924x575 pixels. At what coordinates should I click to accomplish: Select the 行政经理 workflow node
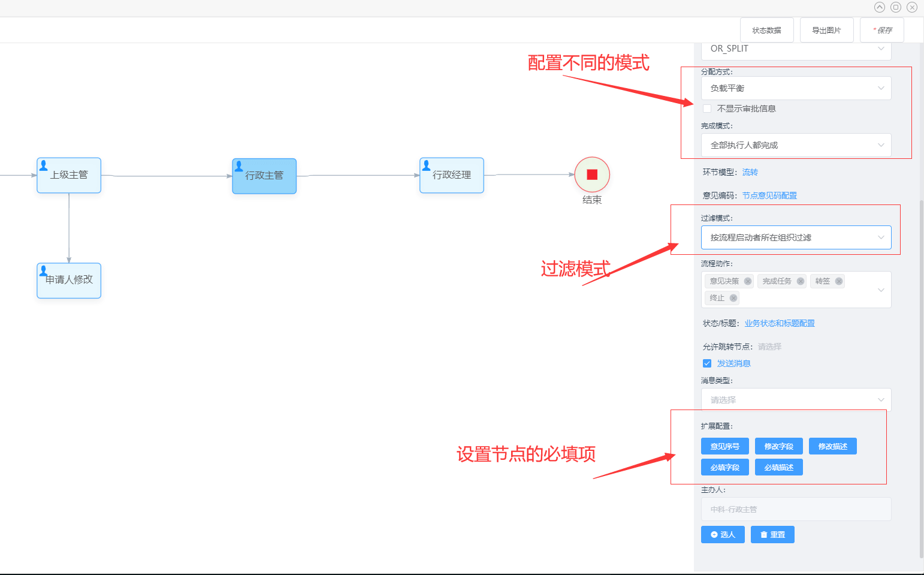click(452, 175)
